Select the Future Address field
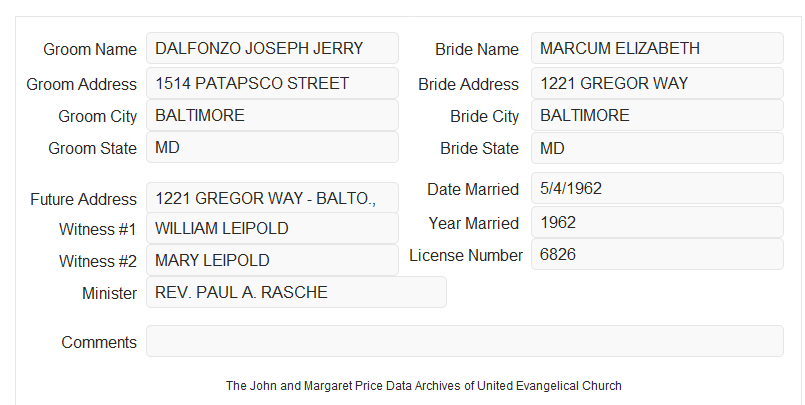This screenshot has height=405, width=805. click(272, 198)
